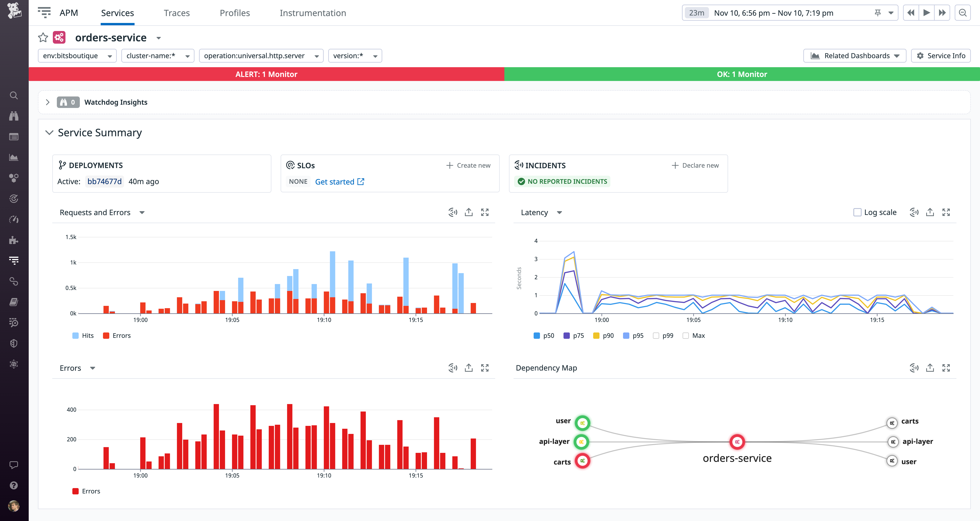This screenshot has width=980, height=521.
Task: Open the Notebooks icon in sidebar
Action: click(14, 302)
